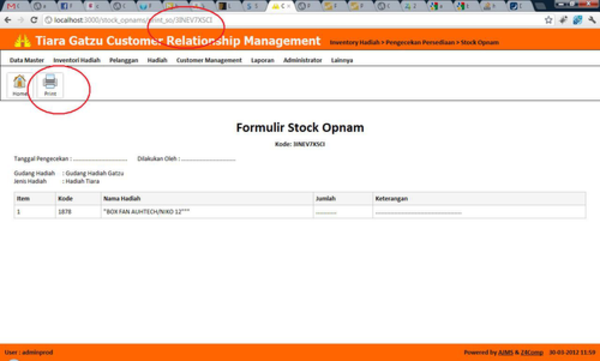Viewport: 600px width, 361px height.
Task: Open the Pelanggan menu
Action: click(124, 60)
